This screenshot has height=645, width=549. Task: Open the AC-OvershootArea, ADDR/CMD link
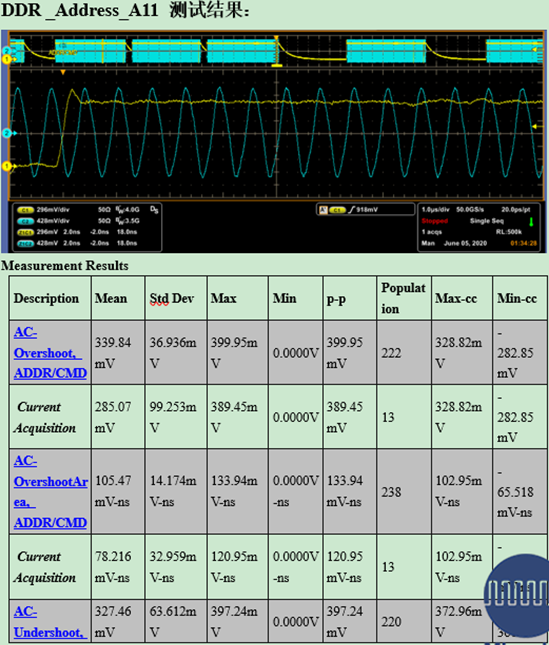coord(51,491)
